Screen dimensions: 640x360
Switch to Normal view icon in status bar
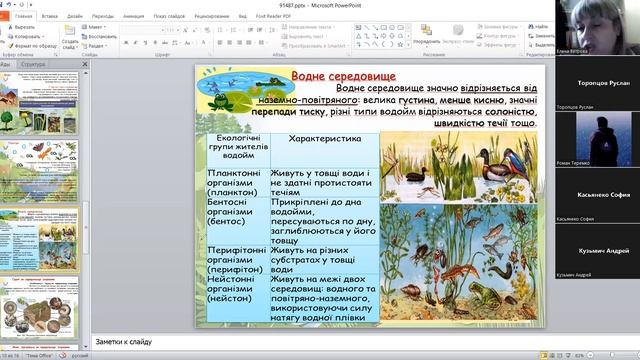(544, 356)
